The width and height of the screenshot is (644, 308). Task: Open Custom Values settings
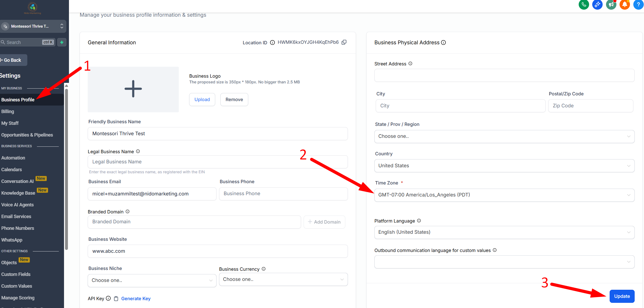coord(17,286)
